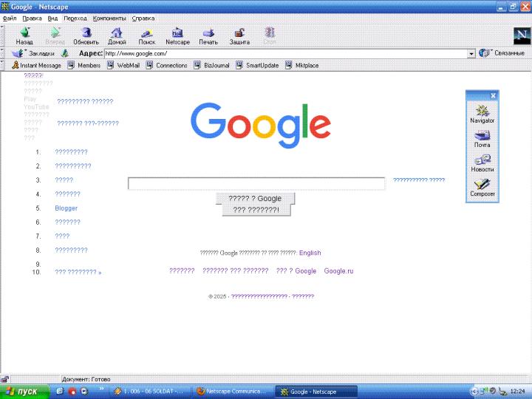This screenshot has width=532, height=399.
Task: Click list item 10 '??? ???????? »' link
Action: (x=78, y=272)
